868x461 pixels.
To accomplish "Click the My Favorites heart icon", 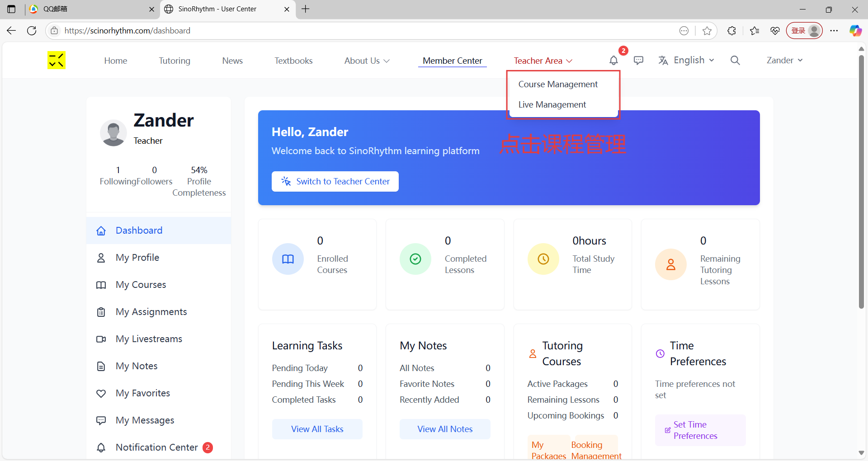I will point(101,393).
